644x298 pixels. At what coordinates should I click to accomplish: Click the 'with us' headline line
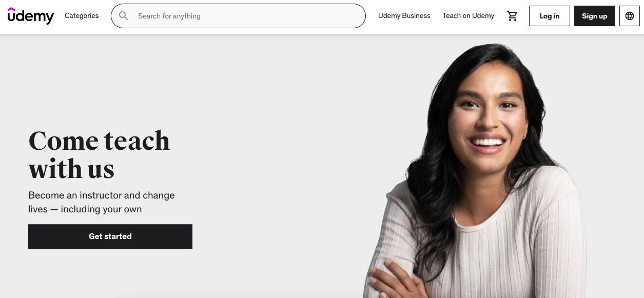point(71,169)
